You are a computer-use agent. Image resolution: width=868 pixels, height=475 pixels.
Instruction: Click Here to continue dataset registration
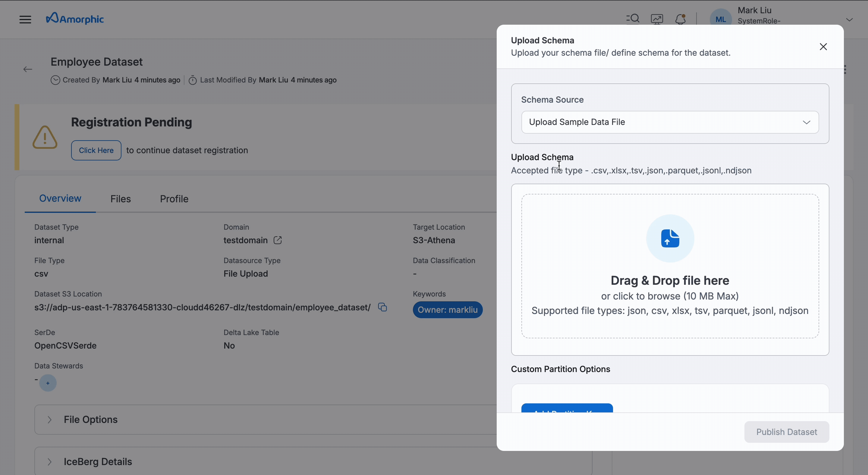click(x=96, y=151)
